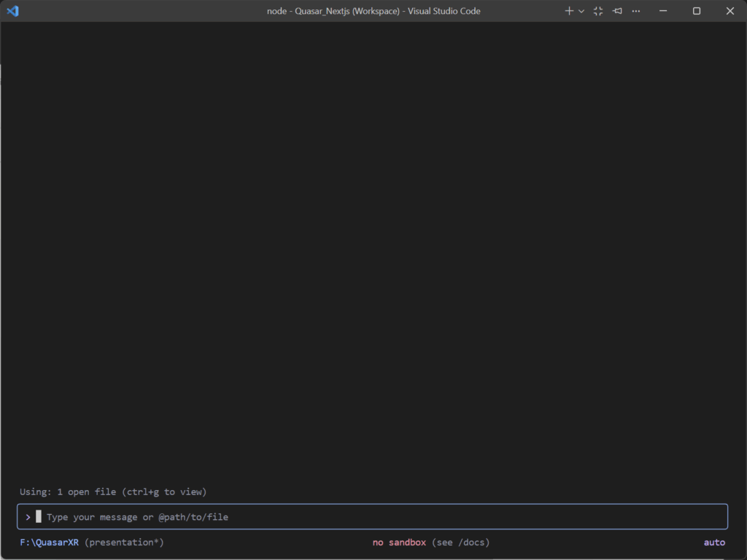Maximize the Visual Studio Code window
The width and height of the screenshot is (747, 560).
(697, 11)
